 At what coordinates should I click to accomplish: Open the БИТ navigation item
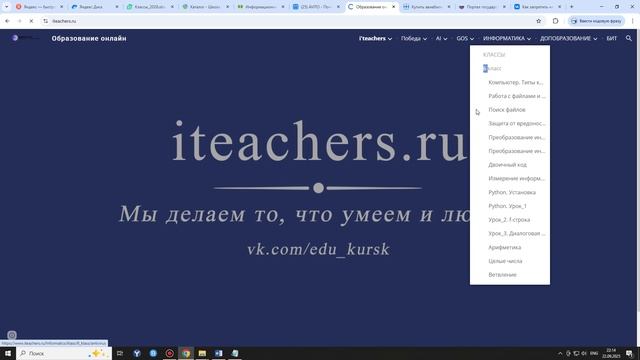611,38
